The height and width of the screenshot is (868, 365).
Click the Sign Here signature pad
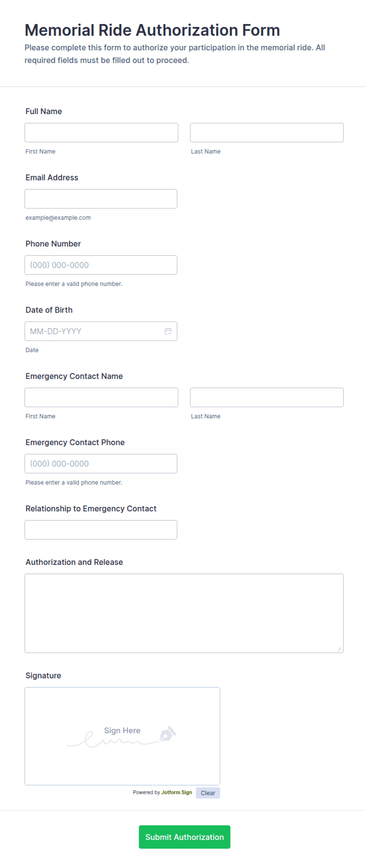coord(122,736)
